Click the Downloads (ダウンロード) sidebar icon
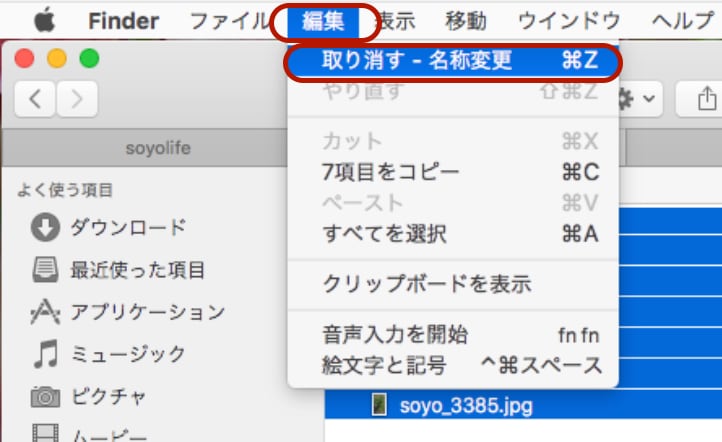Screen dimensions: 722x442 pos(45,227)
